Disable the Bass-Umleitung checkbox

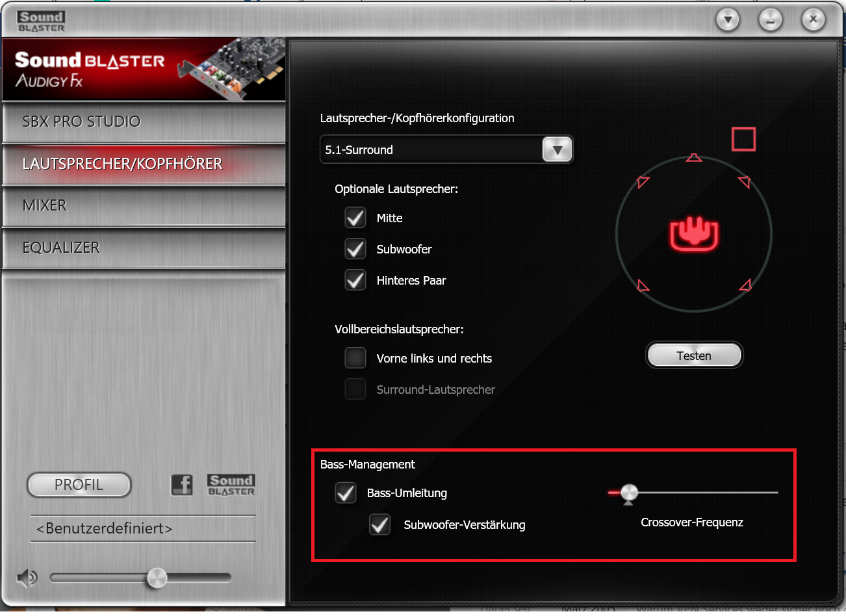(x=346, y=493)
